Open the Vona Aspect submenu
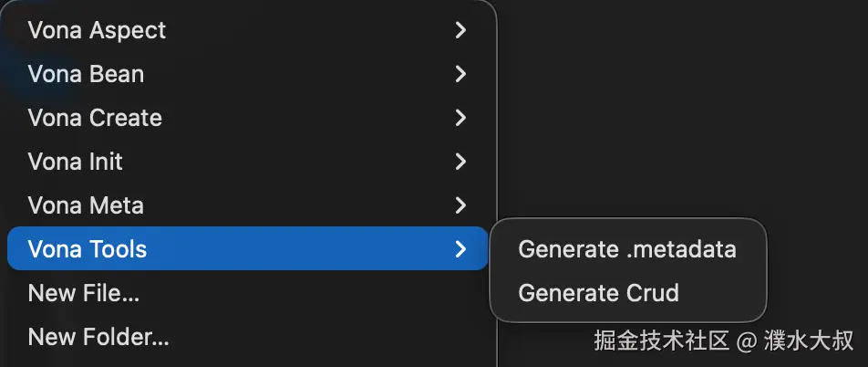This screenshot has height=367, width=868. tap(98, 30)
